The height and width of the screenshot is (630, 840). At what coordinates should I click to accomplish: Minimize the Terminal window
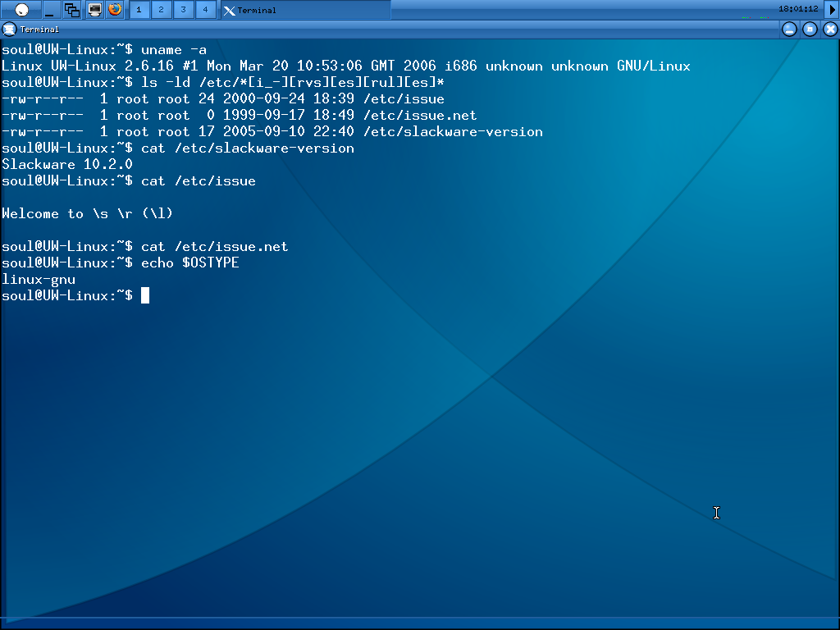point(789,29)
